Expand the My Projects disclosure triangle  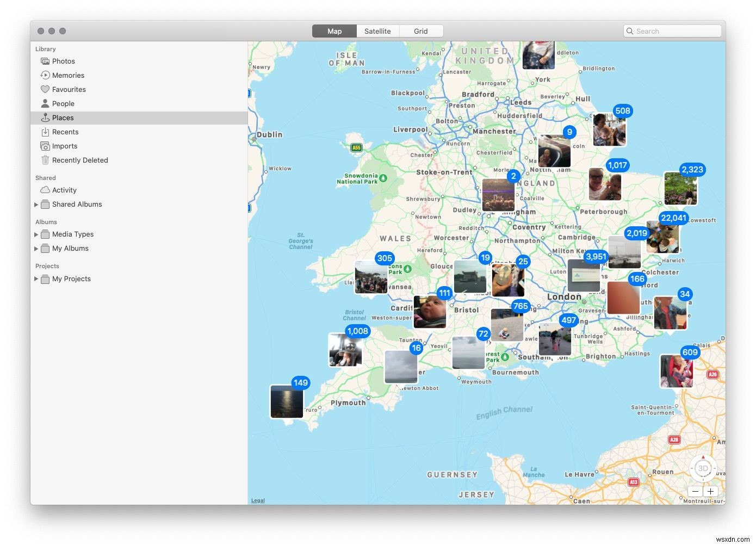point(36,279)
